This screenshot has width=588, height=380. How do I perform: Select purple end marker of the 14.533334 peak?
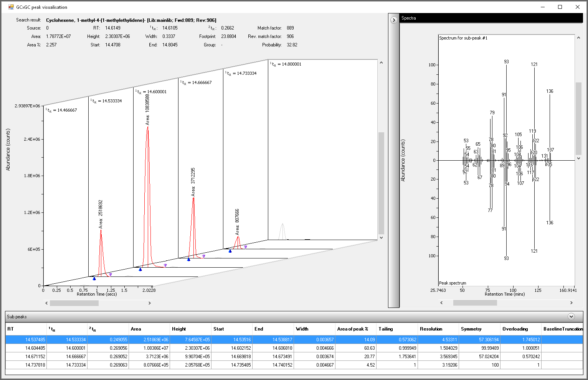click(110, 275)
